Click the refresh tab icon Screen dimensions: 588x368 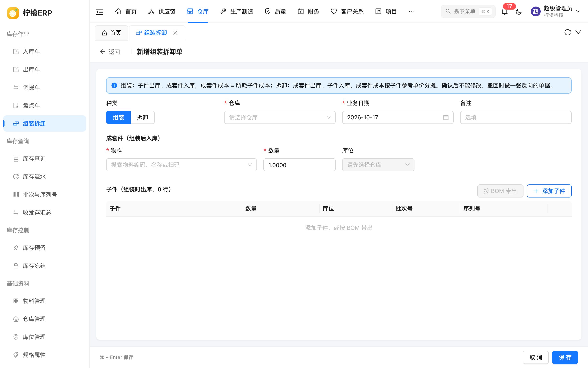(x=567, y=32)
